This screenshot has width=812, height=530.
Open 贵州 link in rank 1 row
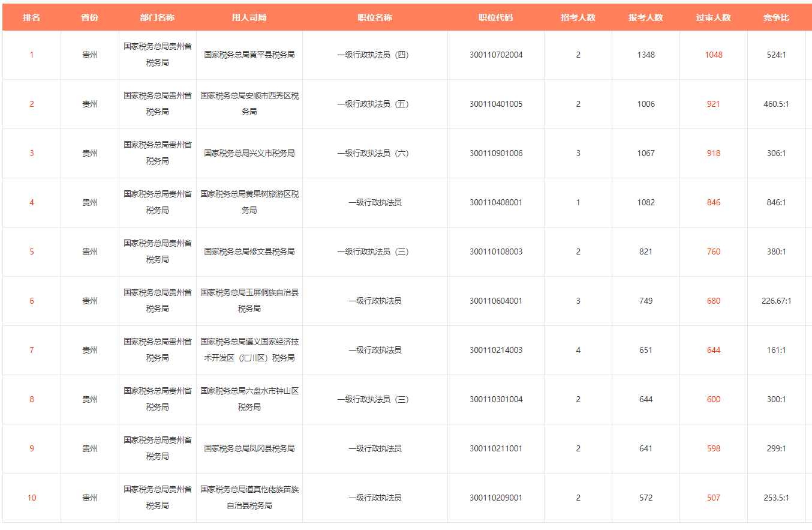(x=90, y=55)
